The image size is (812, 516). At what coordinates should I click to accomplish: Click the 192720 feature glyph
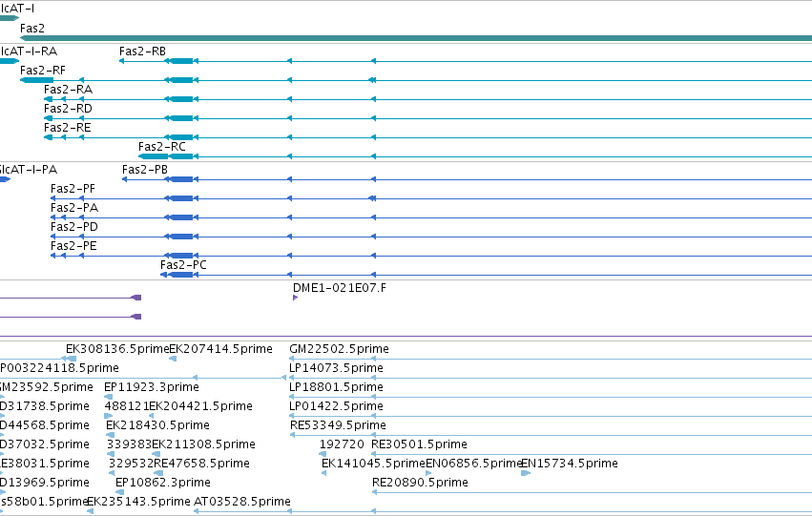coord(323,454)
